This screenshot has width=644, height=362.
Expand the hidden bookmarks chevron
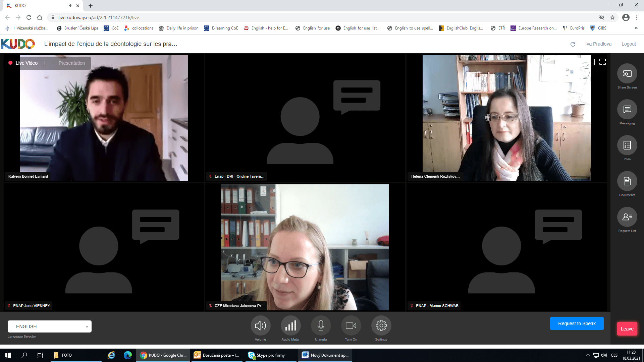(636, 28)
